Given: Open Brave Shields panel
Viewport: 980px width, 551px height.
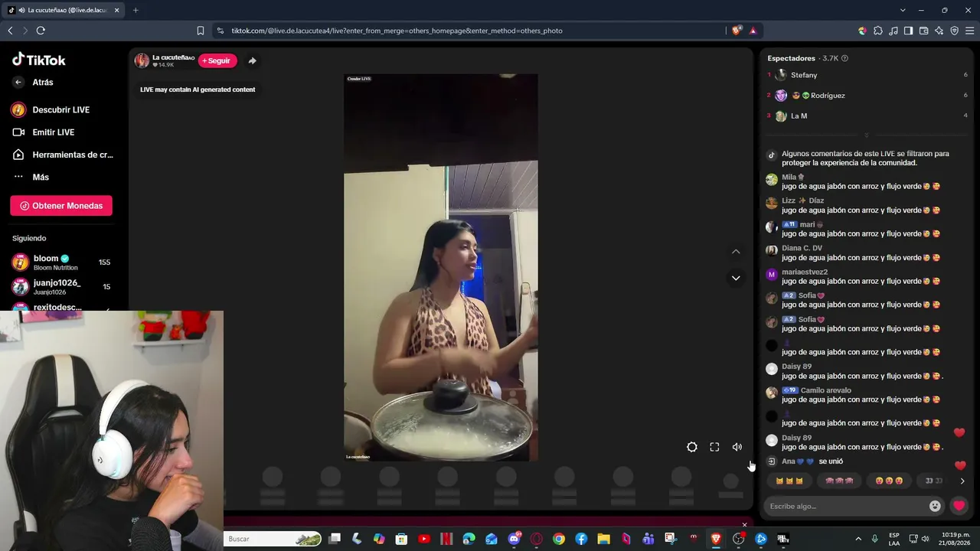Looking at the screenshot, I should coord(737,31).
